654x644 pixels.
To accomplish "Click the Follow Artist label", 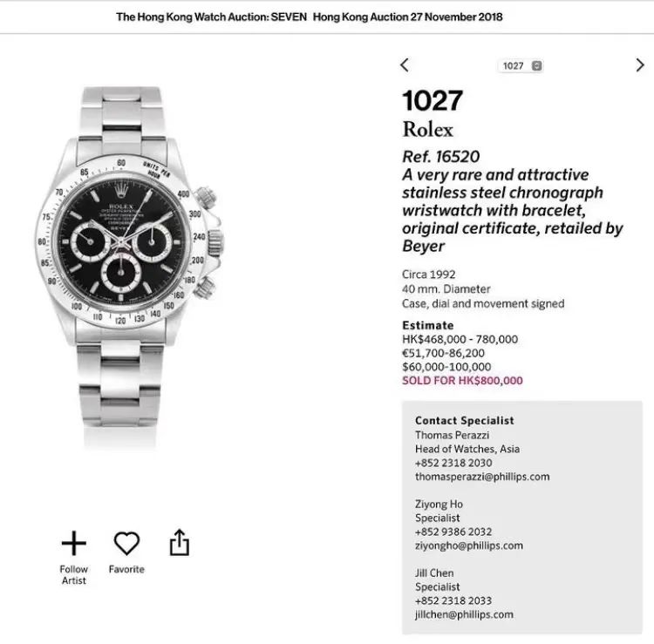I will [x=74, y=575].
